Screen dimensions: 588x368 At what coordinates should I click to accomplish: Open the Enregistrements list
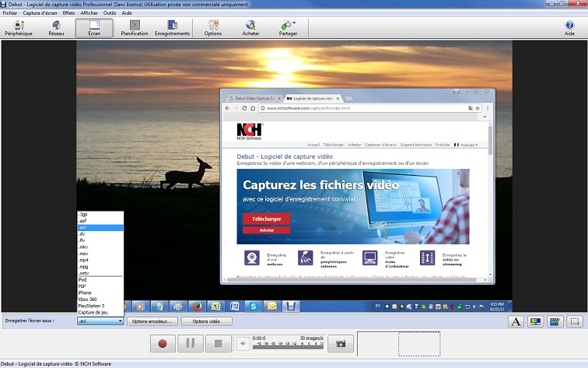pos(172,28)
